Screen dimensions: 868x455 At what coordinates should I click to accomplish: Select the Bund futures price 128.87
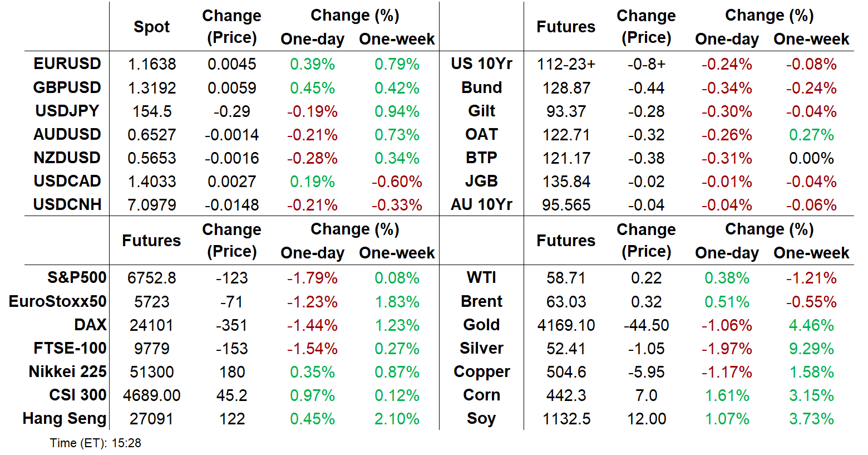click(566, 88)
